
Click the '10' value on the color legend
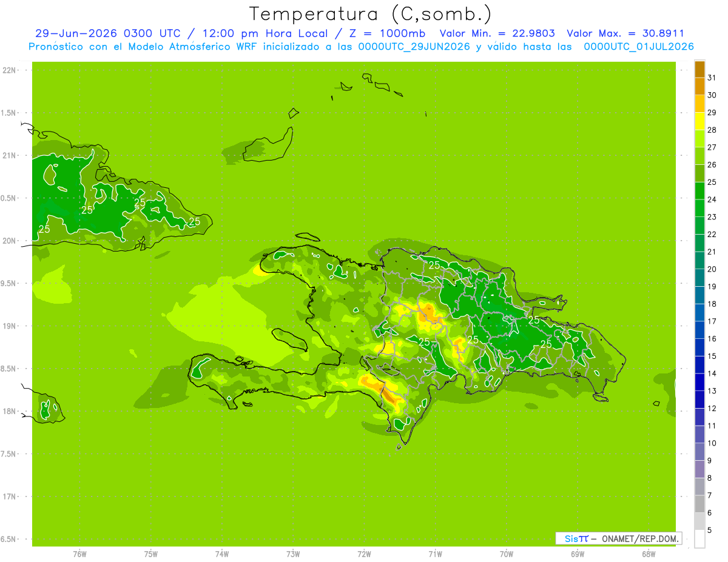point(712,443)
